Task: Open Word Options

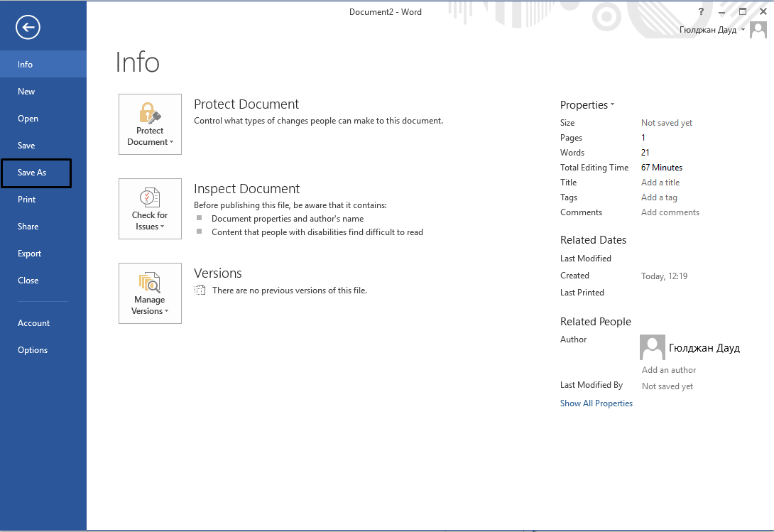Action: coord(33,350)
